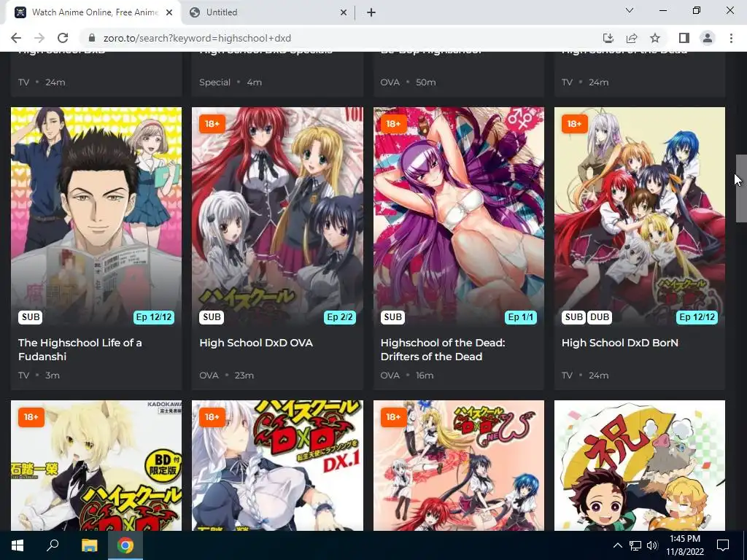Open Highschool of the Dead: Drifters title

[x=443, y=349]
